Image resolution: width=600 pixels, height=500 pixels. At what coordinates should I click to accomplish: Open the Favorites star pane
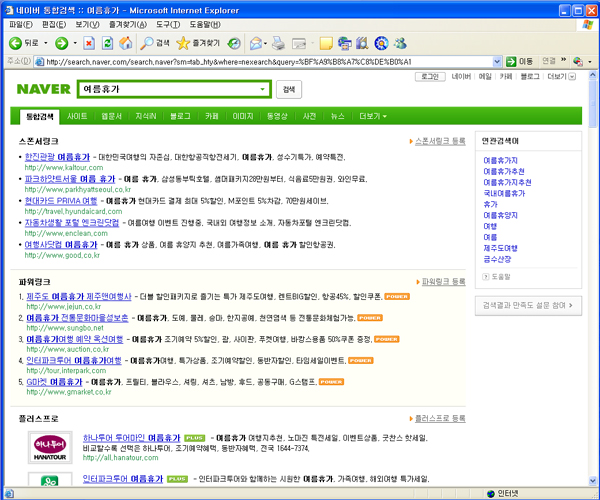click(x=183, y=43)
